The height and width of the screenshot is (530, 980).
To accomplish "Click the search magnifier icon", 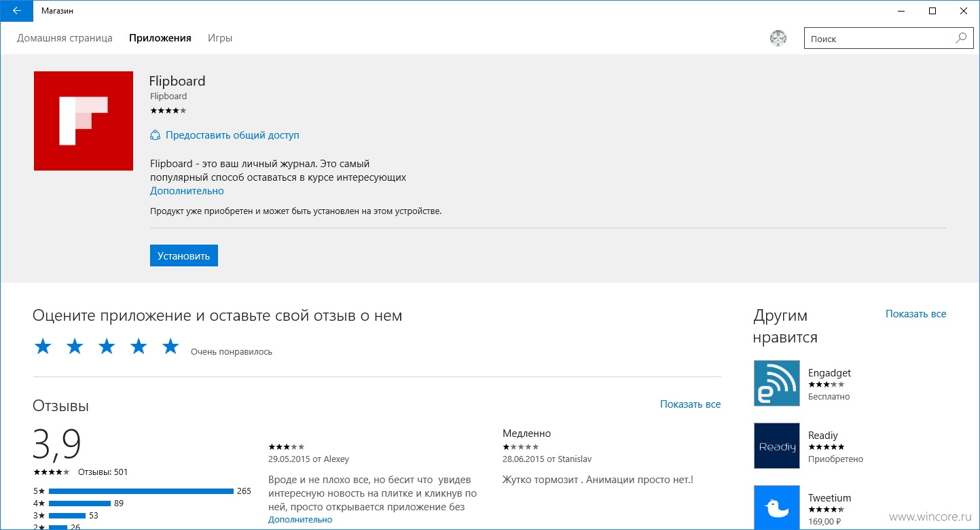I will click(960, 39).
